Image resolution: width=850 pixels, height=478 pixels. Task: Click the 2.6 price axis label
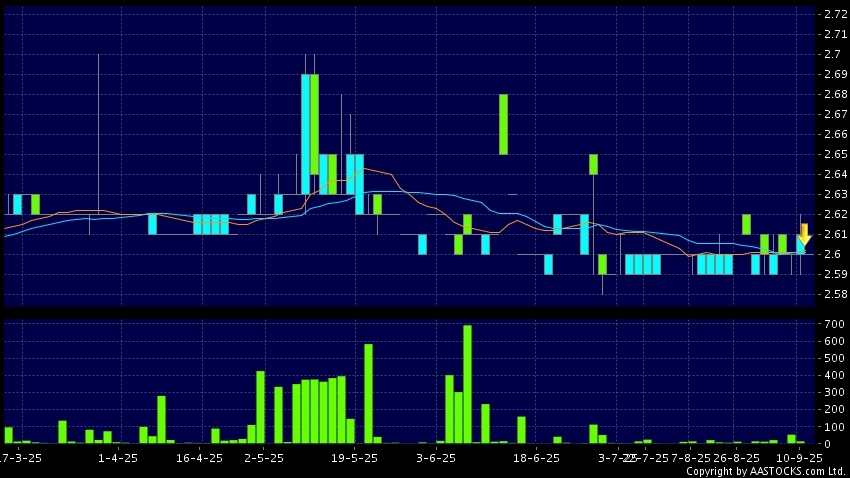tap(833, 254)
